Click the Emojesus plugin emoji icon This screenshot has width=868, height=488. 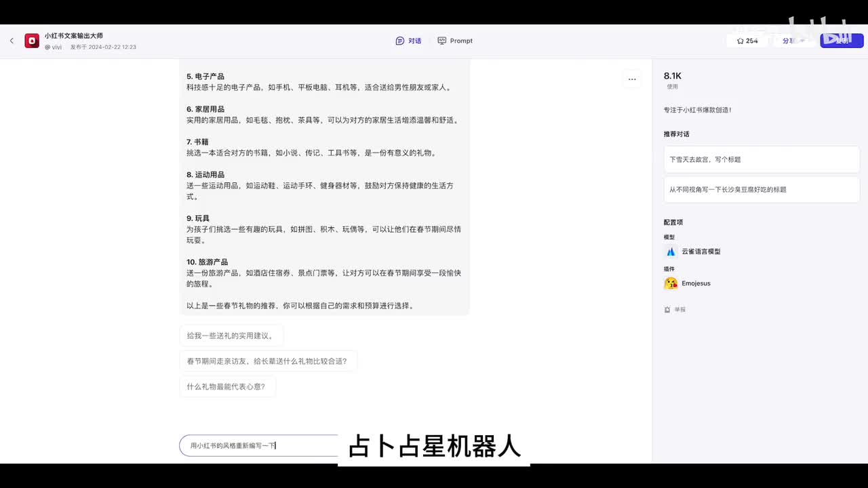(x=671, y=283)
